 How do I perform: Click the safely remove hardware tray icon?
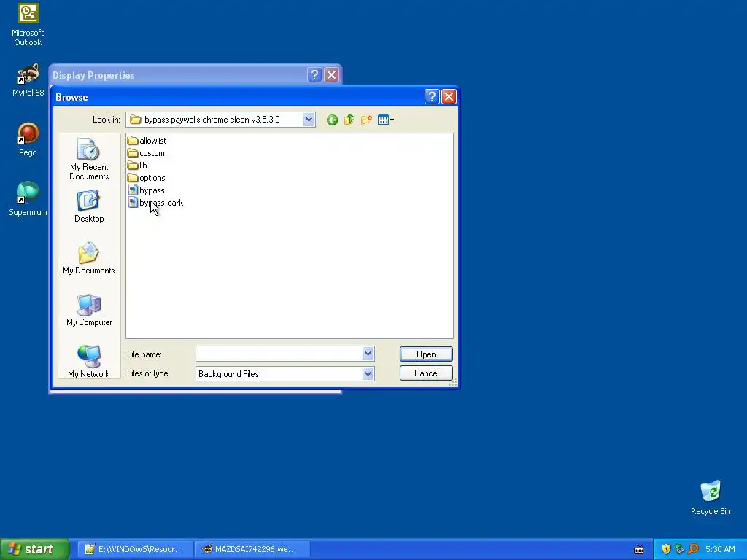coord(679,549)
